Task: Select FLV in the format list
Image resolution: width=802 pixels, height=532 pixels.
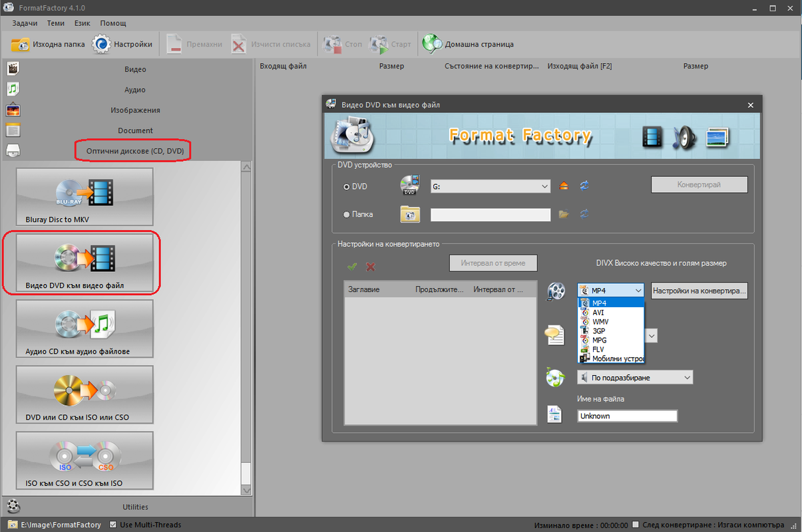Action: (611, 349)
